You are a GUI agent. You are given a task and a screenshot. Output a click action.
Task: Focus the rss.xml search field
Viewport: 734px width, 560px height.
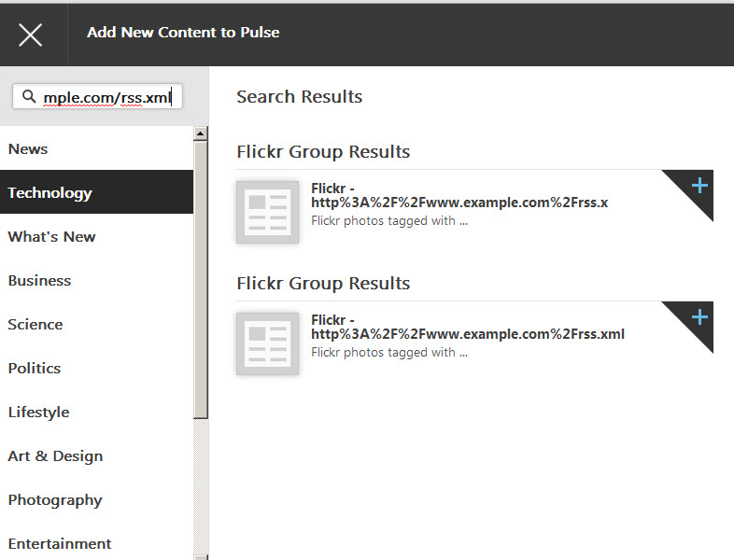pos(97,97)
